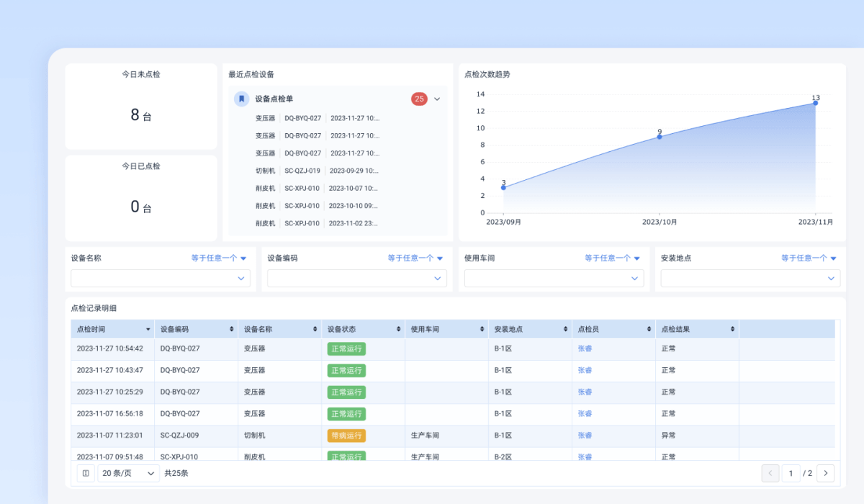Sort table by 安装地点 column
Viewport: 864px width, 504px height.
[x=566, y=329]
